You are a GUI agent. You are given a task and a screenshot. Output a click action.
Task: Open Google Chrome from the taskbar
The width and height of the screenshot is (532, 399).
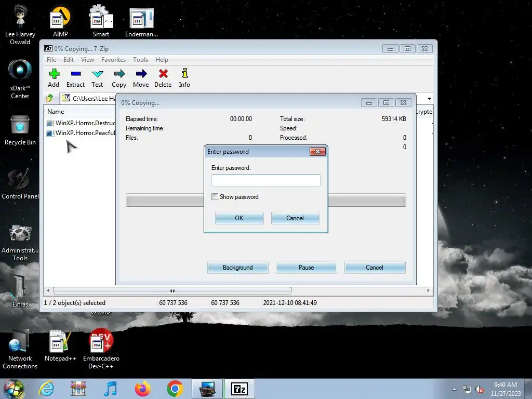[175, 389]
